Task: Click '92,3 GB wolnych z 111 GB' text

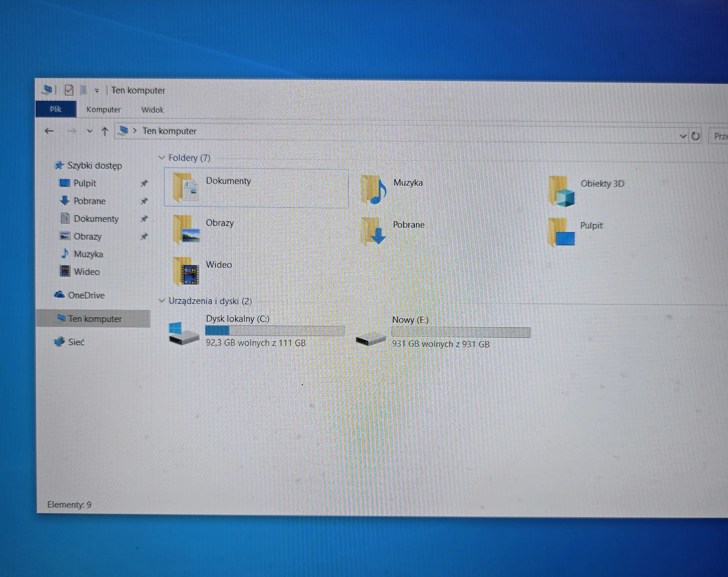Action: pyautogui.click(x=256, y=343)
